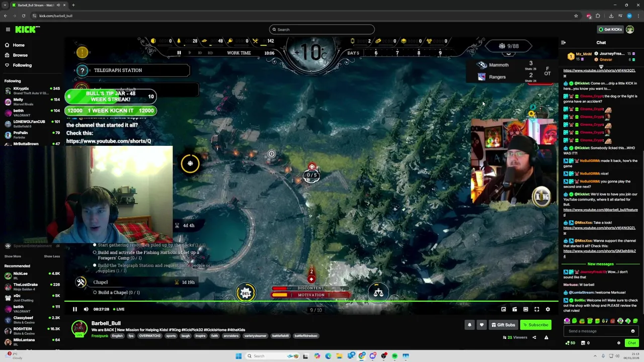
Task: Click Get KICKs button
Action: [x=609, y=29]
